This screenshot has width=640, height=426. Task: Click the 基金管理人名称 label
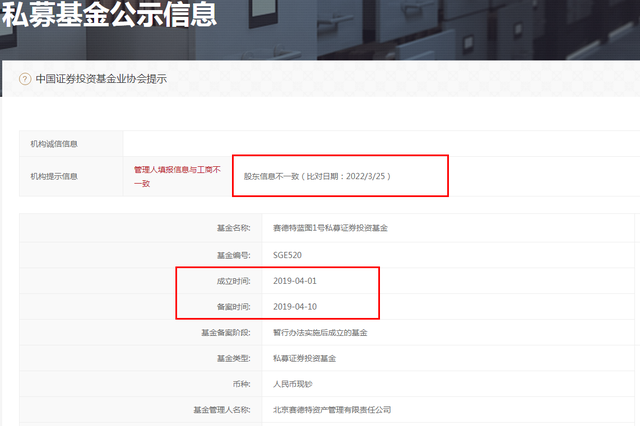click(222, 410)
